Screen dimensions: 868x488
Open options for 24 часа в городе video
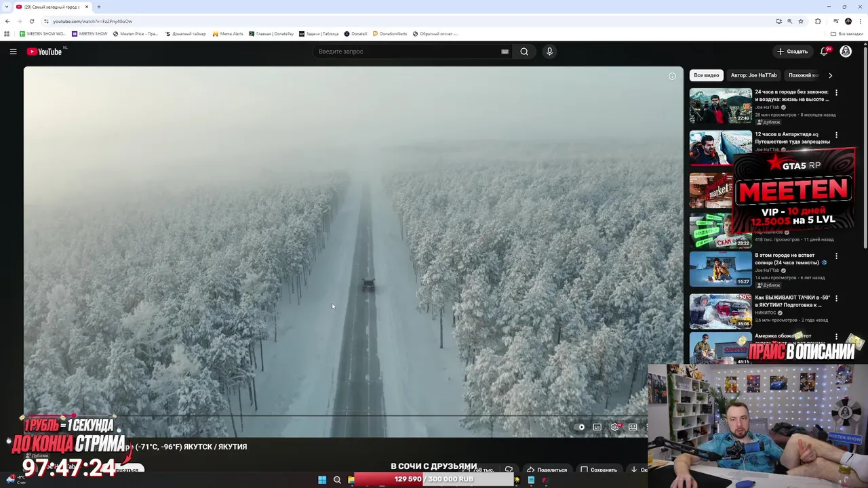pos(836,92)
